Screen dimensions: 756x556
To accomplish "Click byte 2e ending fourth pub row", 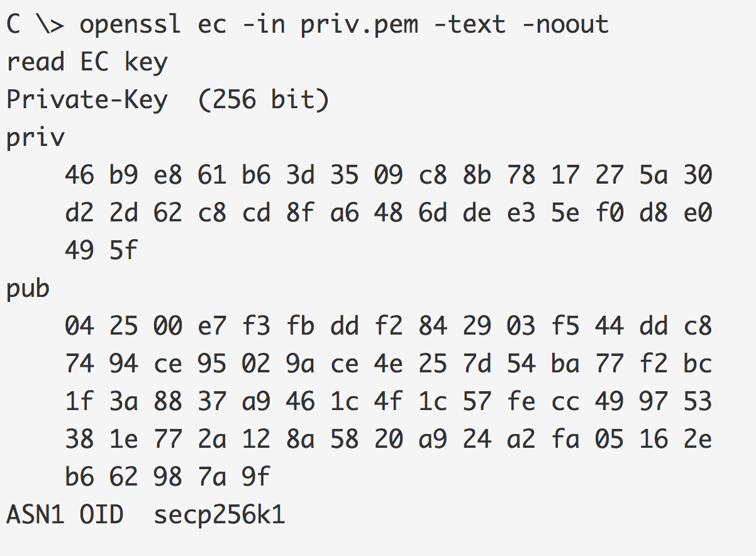I will click(698, 440).
